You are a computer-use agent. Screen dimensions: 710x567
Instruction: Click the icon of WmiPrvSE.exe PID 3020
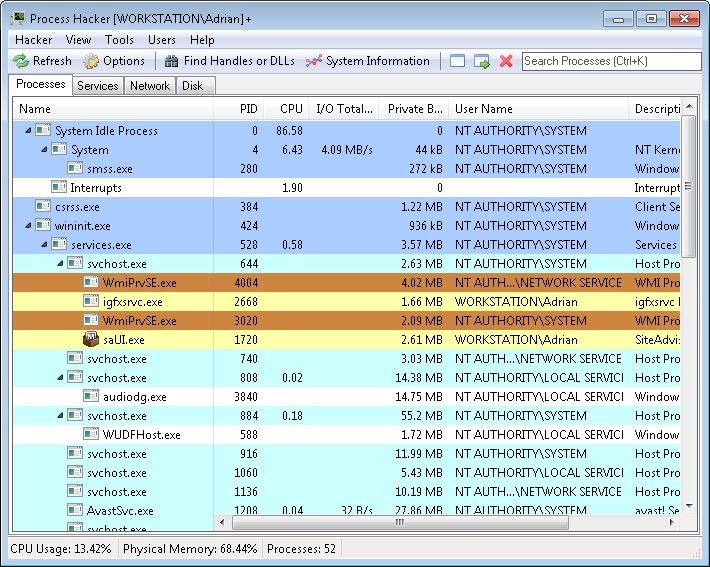pos(91,320)
